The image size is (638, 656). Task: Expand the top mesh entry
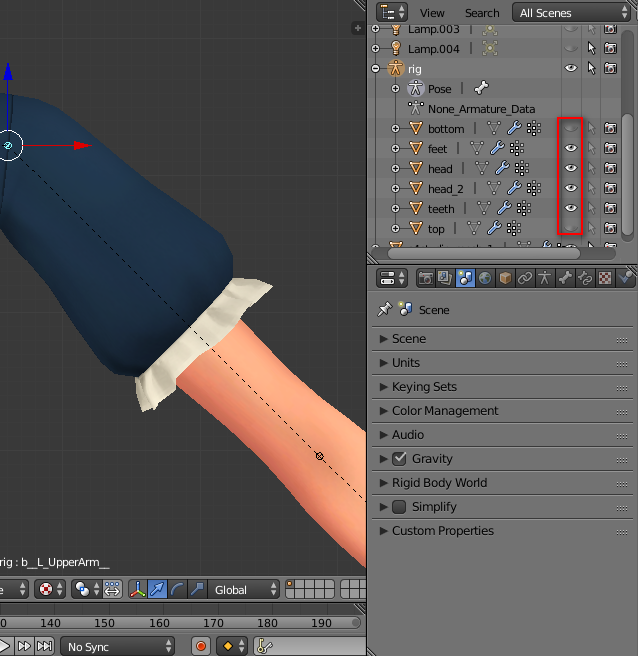[x=395, y=228]
